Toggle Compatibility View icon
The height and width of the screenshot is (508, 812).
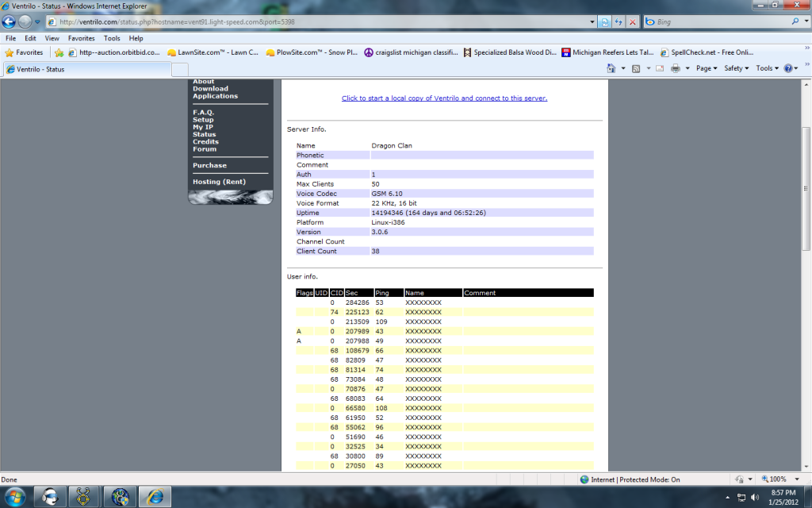point(604,21)
